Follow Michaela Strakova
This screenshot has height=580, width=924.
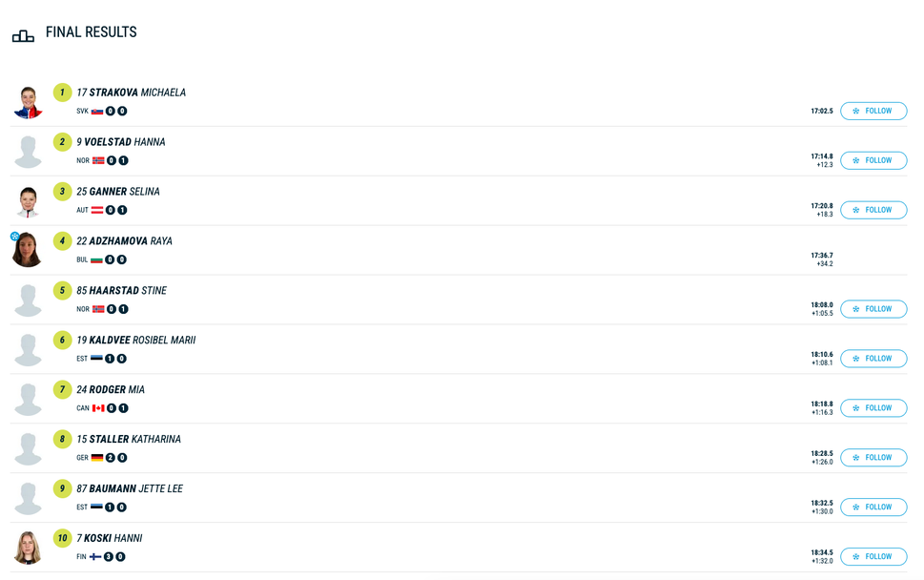tap(873, 111)
